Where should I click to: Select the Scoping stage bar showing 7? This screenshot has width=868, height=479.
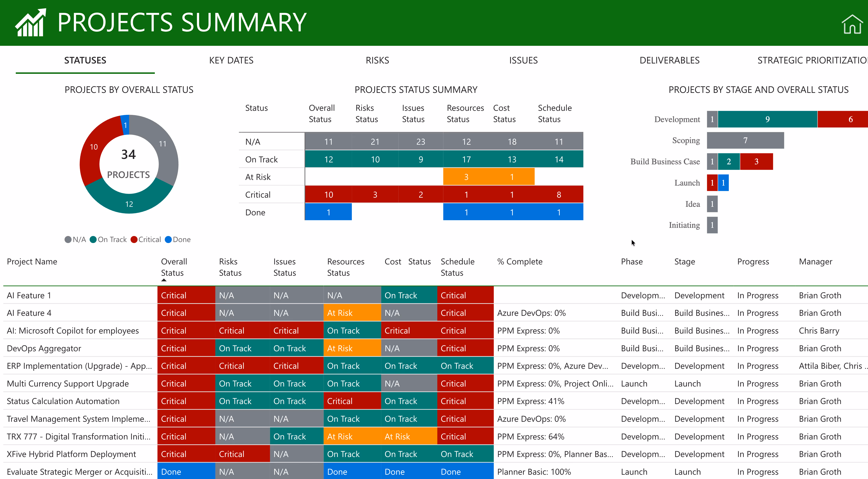[x=745, y=140]
